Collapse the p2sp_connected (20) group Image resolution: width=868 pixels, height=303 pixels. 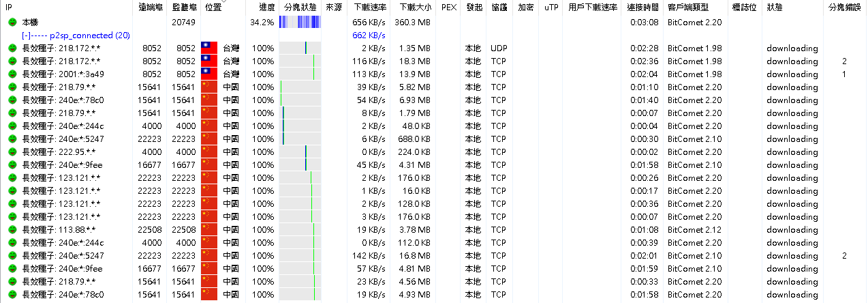pos(25,35)
